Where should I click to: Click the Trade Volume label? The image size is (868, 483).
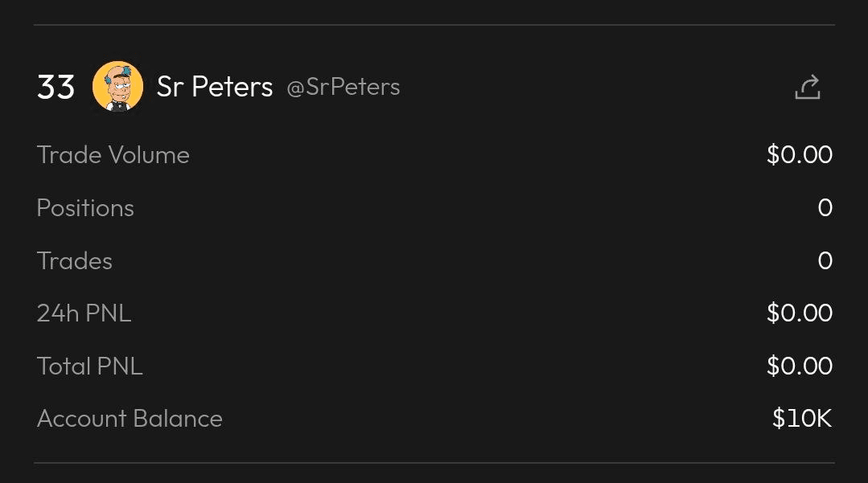pos(113,155)
